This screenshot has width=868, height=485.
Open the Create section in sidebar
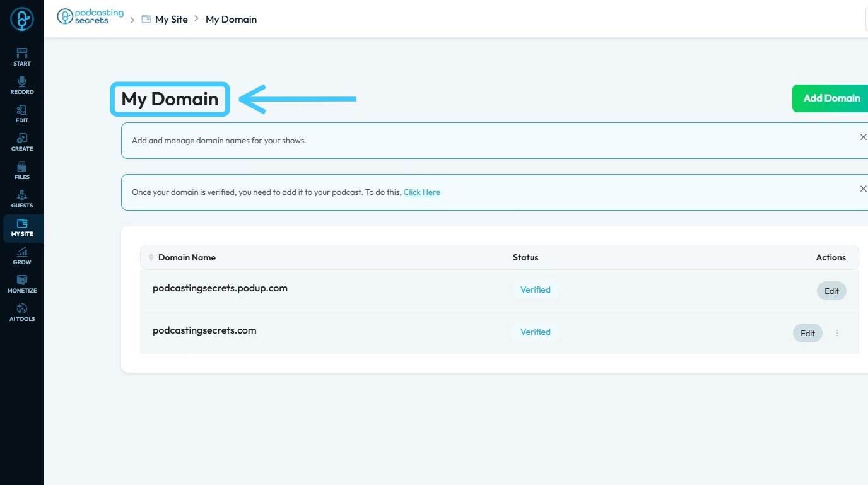point(22,142)
